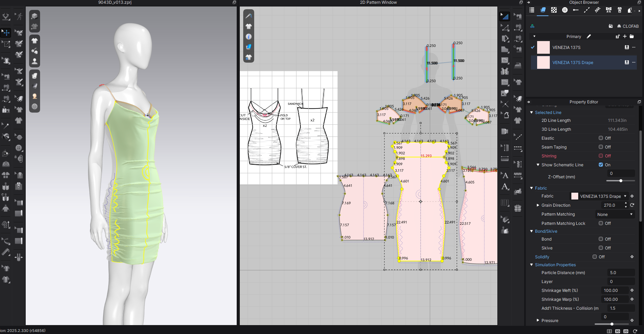Open more options for VENEZIA 137S Drape
This screenshot has width=644, height=334.
(634, 62)
